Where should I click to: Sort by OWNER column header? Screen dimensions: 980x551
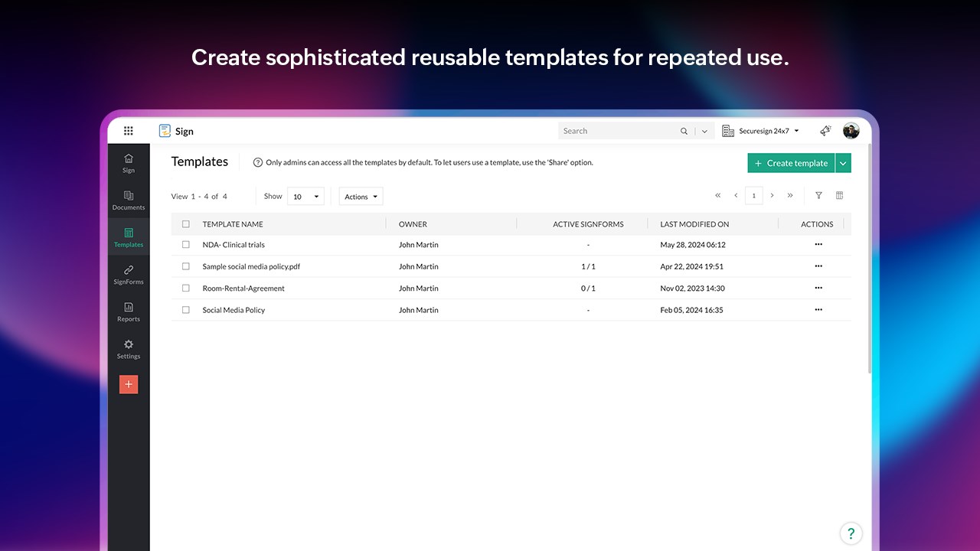click(x=413, y=224)
